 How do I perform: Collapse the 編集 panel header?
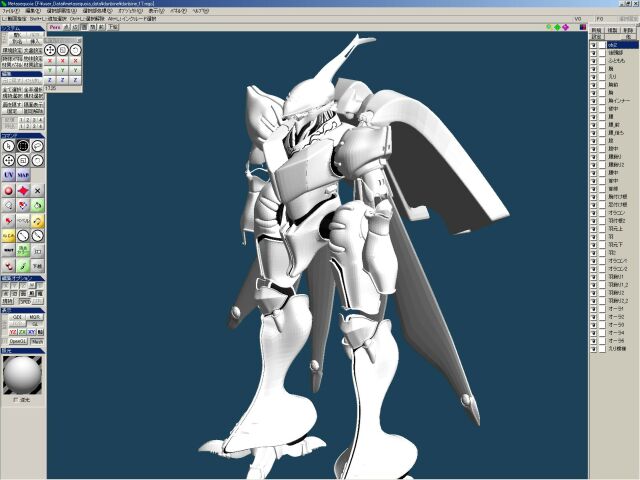[22, 74]
